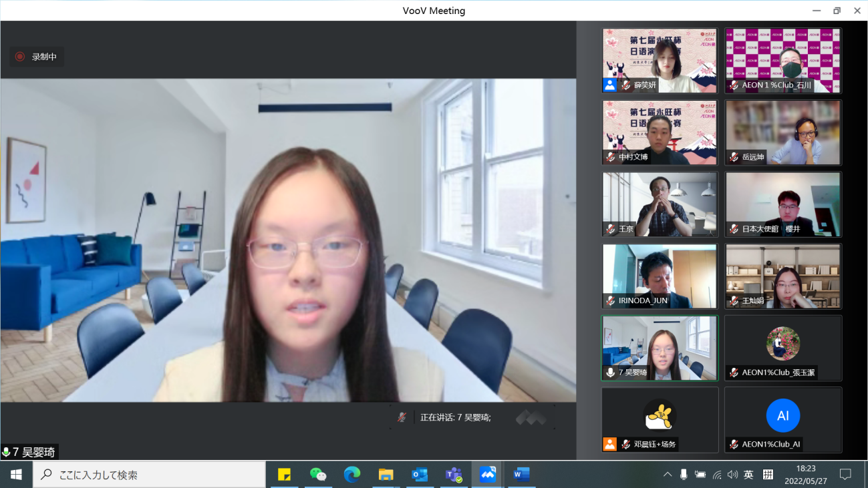This screenshot has height=488, width=868.
Task: Open VooV Meeting from the taskbar
Action: (487, 475)
